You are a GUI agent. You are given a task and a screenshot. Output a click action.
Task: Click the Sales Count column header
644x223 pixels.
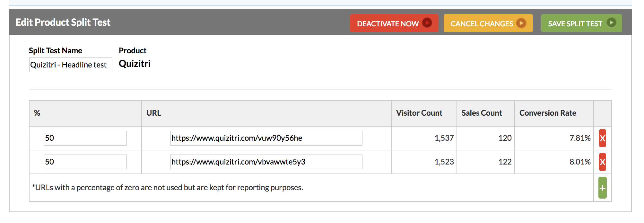(x=482, y=113)
